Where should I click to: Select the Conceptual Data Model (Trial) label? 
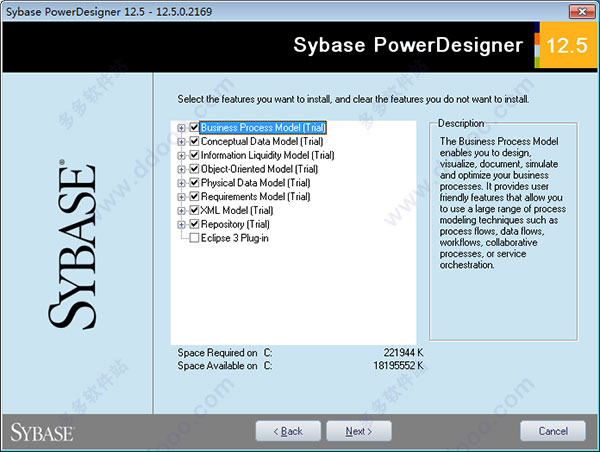click(262, 141)
